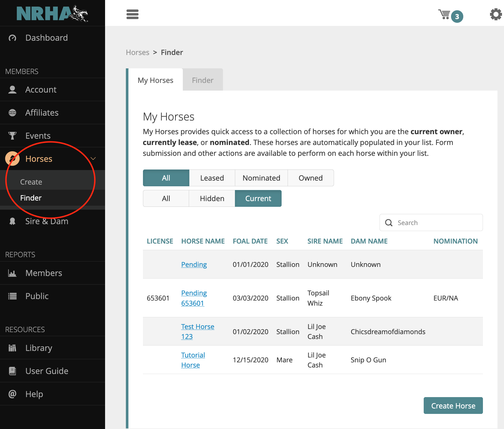The image size is (504, 429).
Task: Click the Affiliates globe icon
Action: pyautogui.click(x=13, y=113)
